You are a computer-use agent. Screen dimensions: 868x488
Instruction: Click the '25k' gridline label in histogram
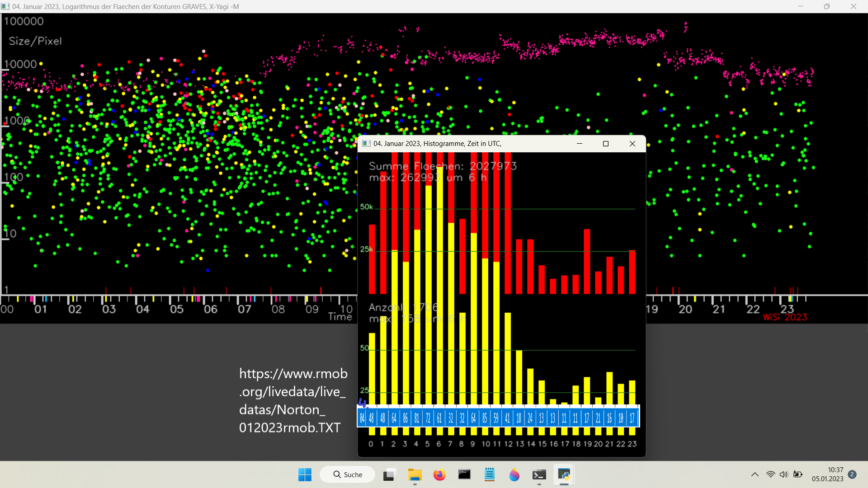point(367,249)
